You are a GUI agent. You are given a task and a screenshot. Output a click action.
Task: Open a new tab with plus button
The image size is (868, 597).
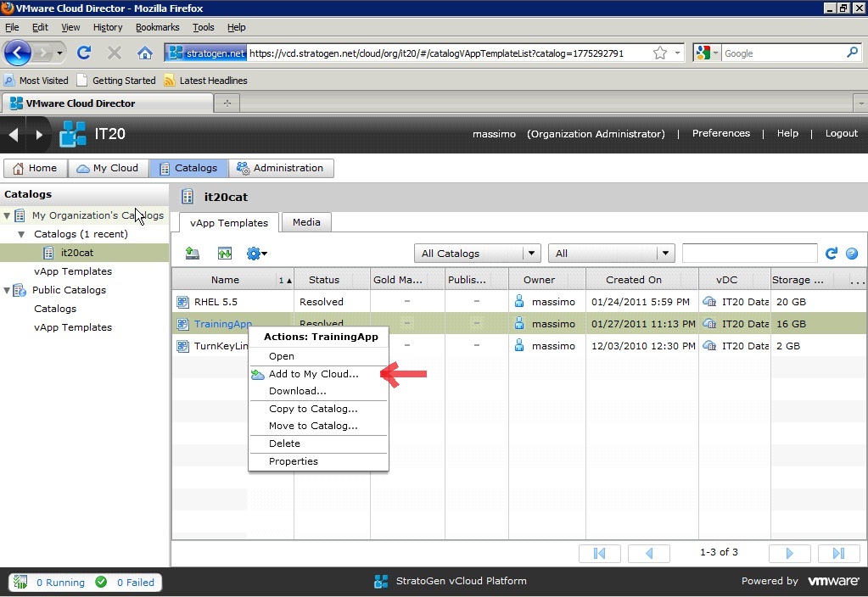point(227,103)
